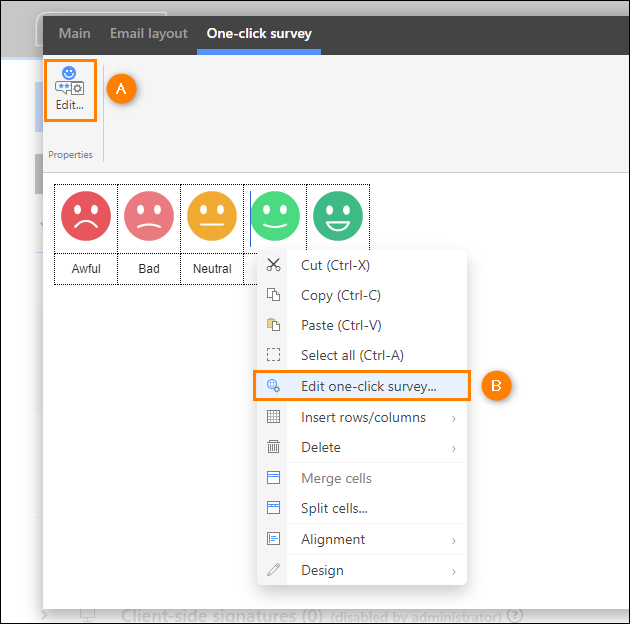Choose Cut (Ctrl-X) from context menu

362,265
